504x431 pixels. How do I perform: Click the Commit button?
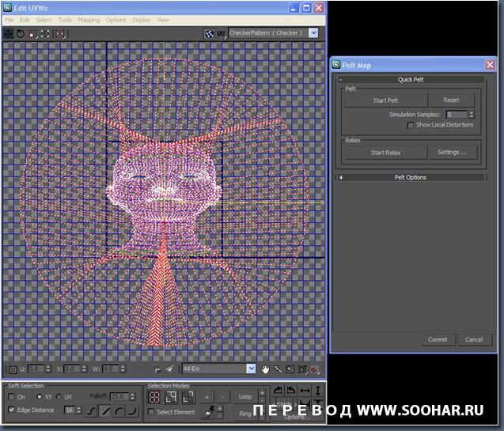point(438,339)
